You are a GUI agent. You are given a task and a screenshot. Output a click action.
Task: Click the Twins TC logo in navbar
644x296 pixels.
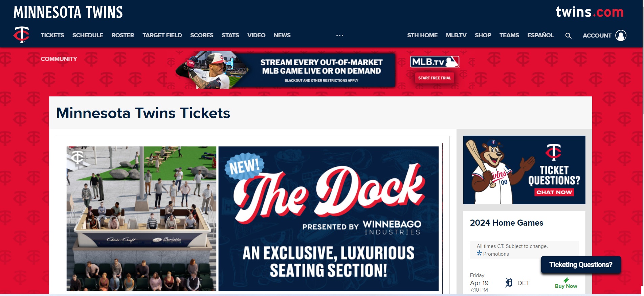[x=21, y=35]
